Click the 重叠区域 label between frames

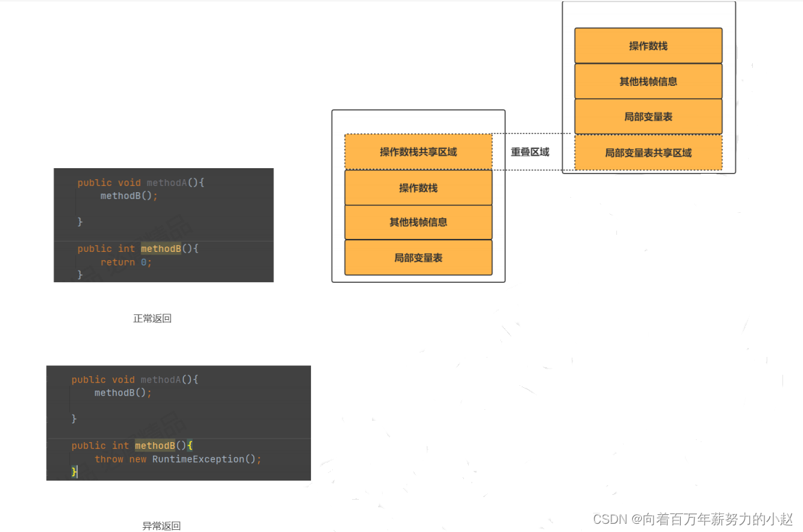pyautogui.click(x=530, y=152)
